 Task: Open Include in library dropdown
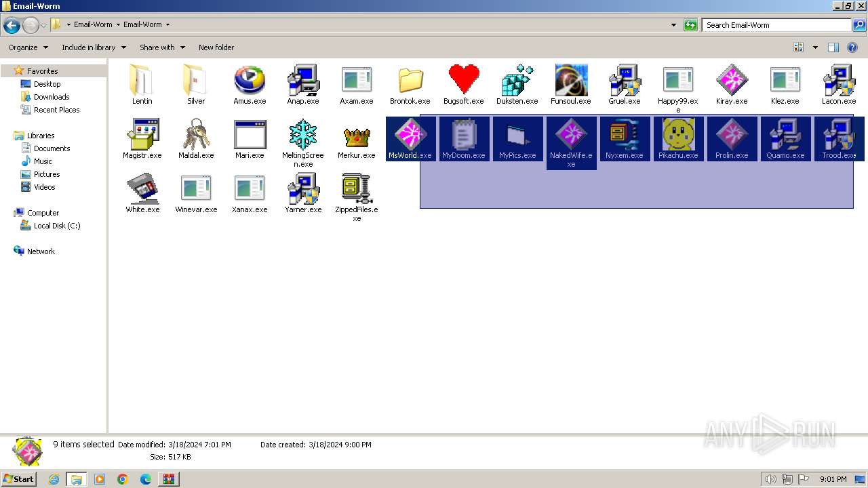click(94, 47)
